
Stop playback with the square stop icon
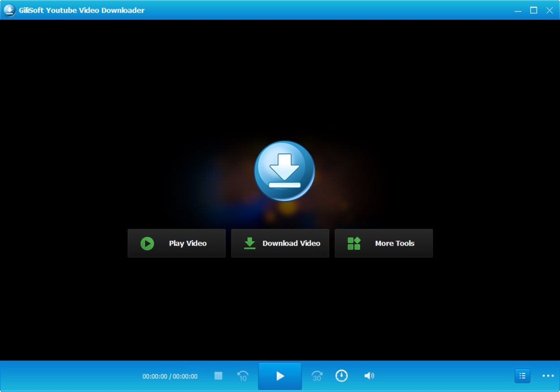(218, 376)
